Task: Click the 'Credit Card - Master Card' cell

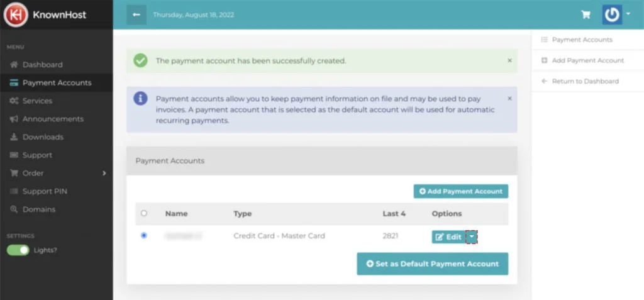Action: pos(279,236)
